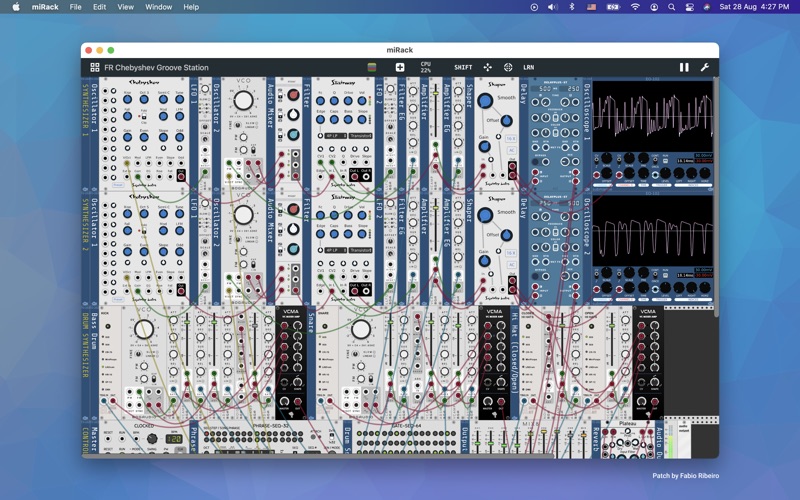
Task: Click large frequency knob on Synthesizer 1 VCO
Action: point(243,101)
